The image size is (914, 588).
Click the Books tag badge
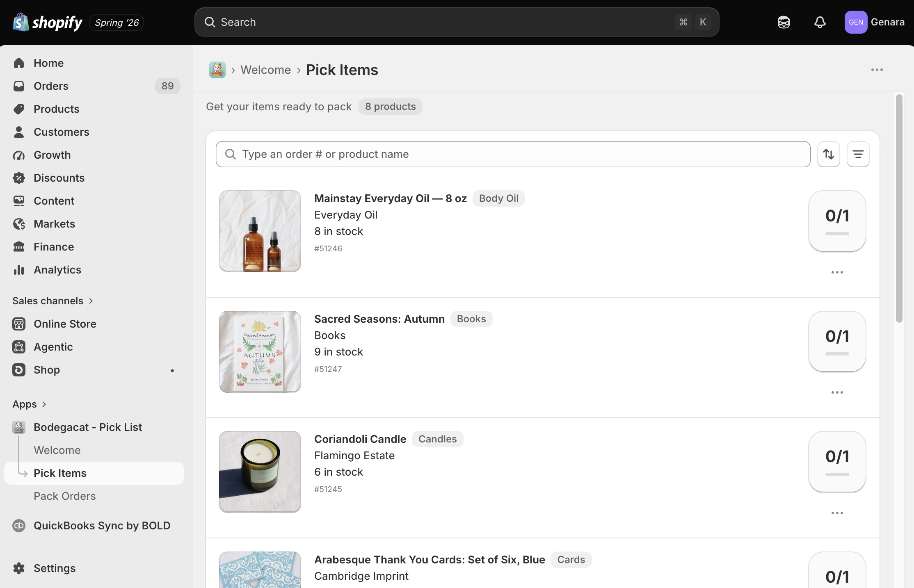471,319
